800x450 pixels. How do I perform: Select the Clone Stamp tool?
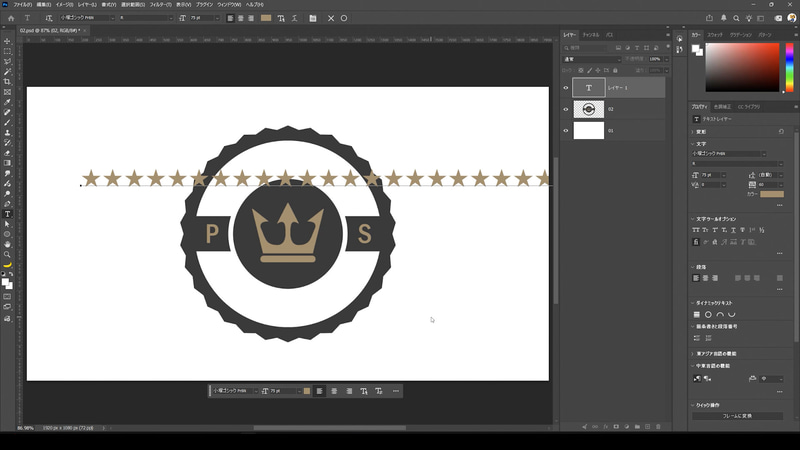[x=7, y=133]
